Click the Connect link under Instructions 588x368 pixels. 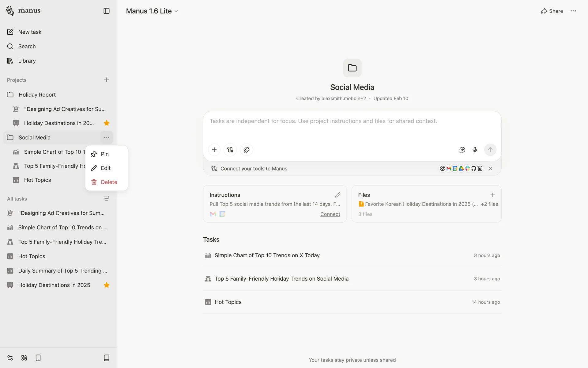(330, 214)
